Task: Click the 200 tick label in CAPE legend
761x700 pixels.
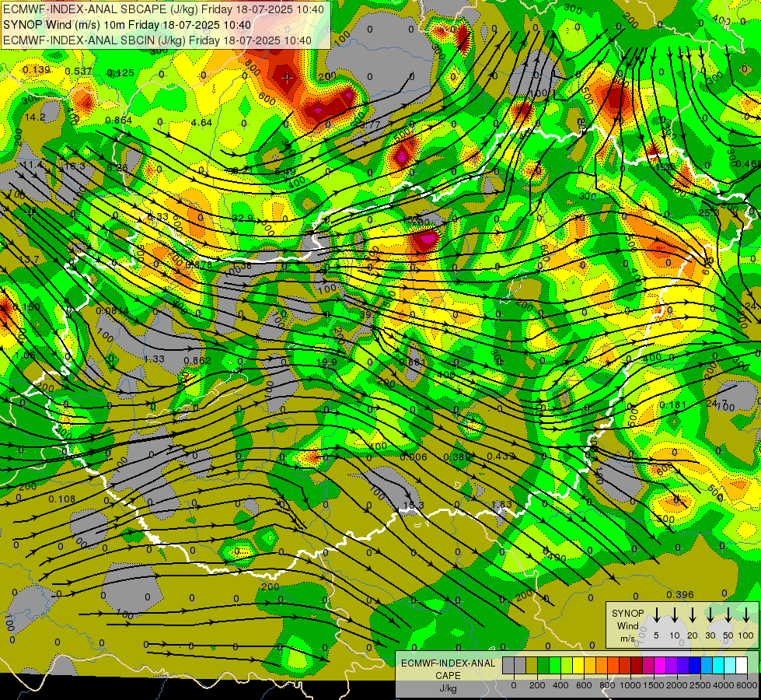Action: (x=537, y=685)
